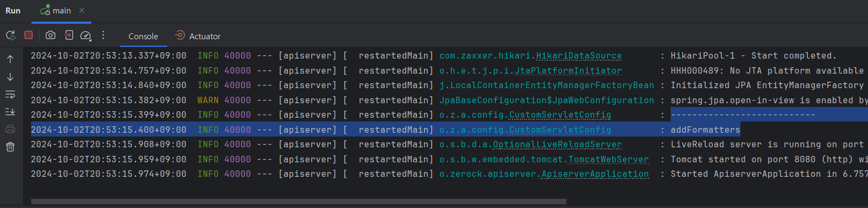Open the HikariDataSource class link
This screenshot has width=868, height=208.
click(579, 56)
